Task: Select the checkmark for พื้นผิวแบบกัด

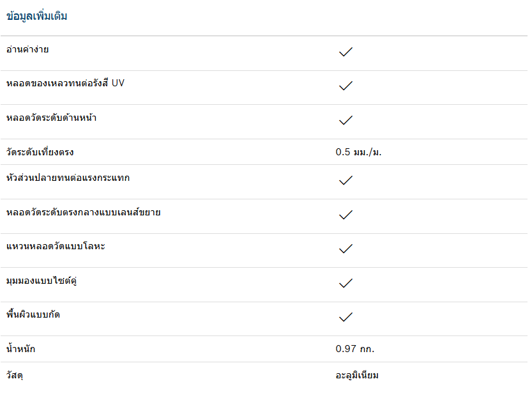Action: 346,318
